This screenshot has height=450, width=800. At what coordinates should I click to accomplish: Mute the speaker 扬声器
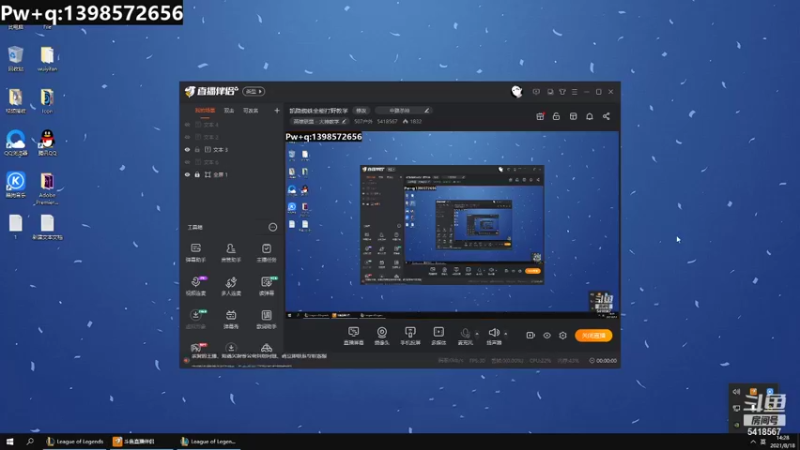click(x=493, y=336)
